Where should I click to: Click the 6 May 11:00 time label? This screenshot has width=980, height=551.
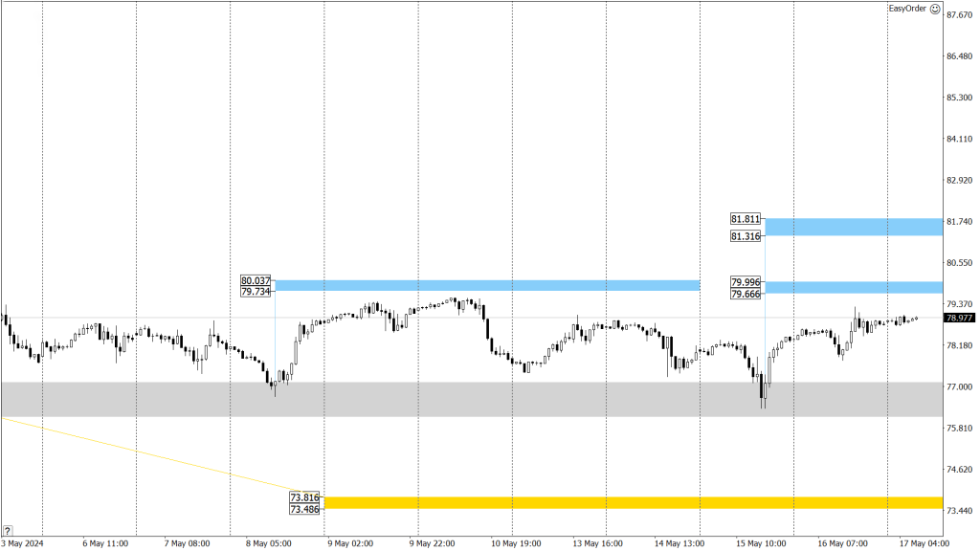(x=105, y=543)
